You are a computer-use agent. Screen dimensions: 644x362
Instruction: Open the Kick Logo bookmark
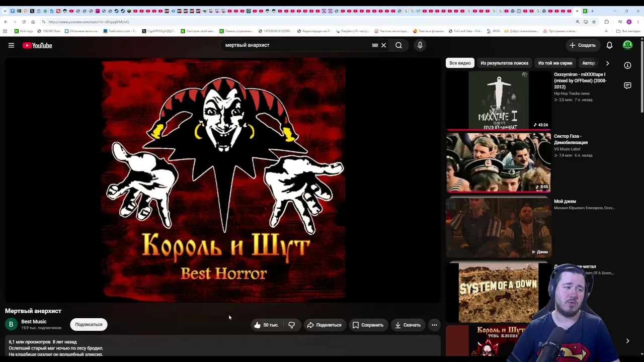24,31
